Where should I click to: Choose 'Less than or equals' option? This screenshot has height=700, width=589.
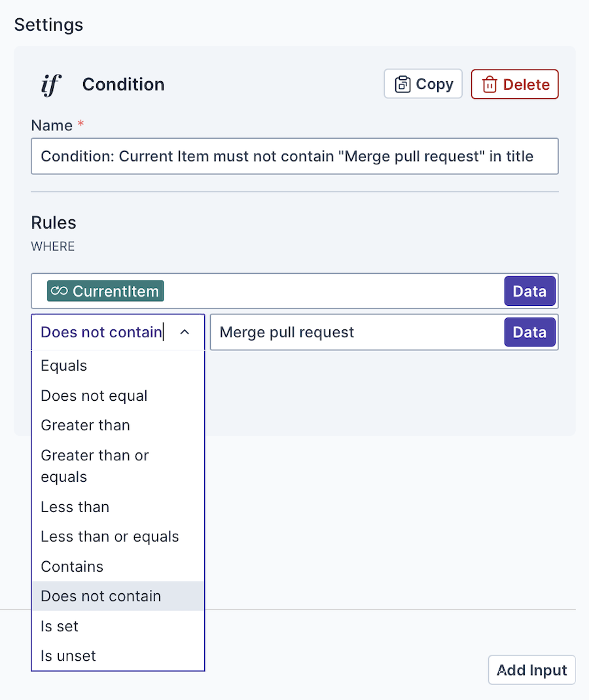point(110,536)
